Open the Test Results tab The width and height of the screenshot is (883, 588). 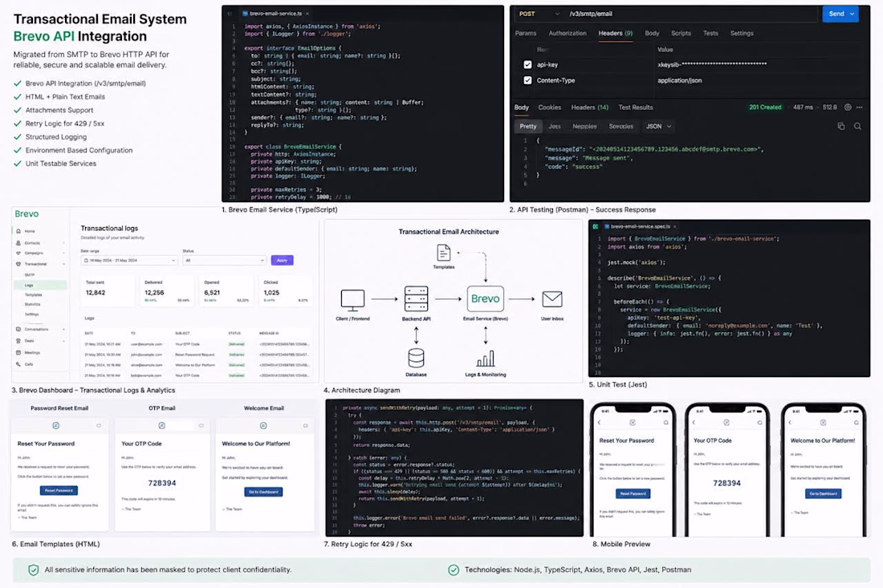point(636,107)
